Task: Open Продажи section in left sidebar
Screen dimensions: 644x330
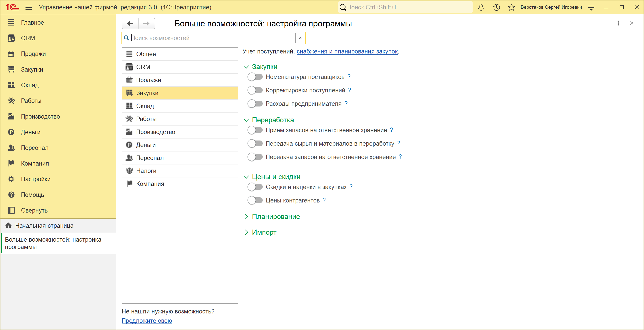Action: [x=58, y=54]
